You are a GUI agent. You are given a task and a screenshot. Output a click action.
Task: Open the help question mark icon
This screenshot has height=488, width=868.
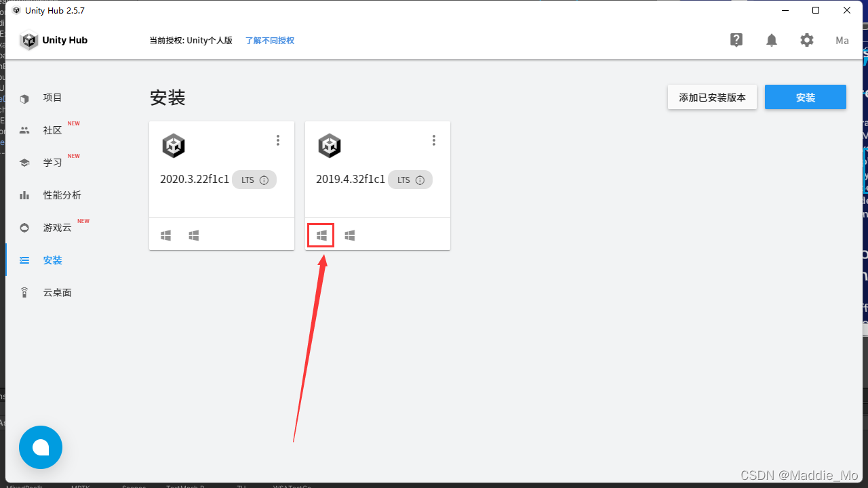tap(736, 40)
